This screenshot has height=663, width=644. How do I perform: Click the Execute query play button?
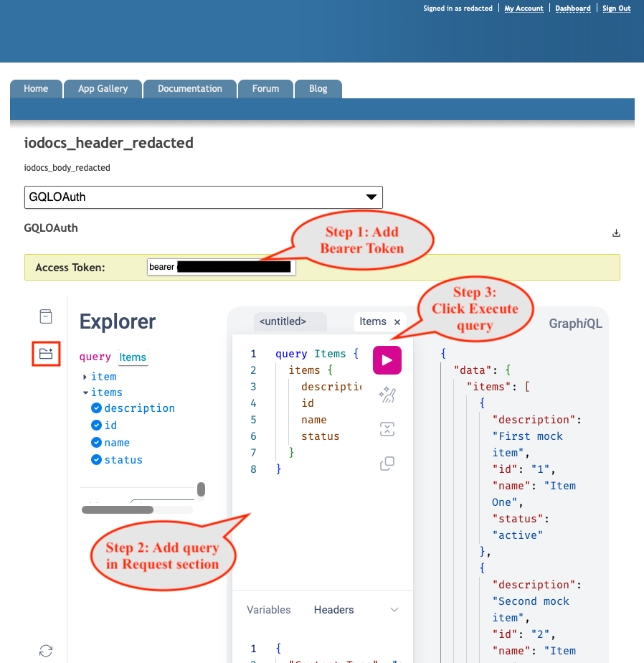pos(387,360)
